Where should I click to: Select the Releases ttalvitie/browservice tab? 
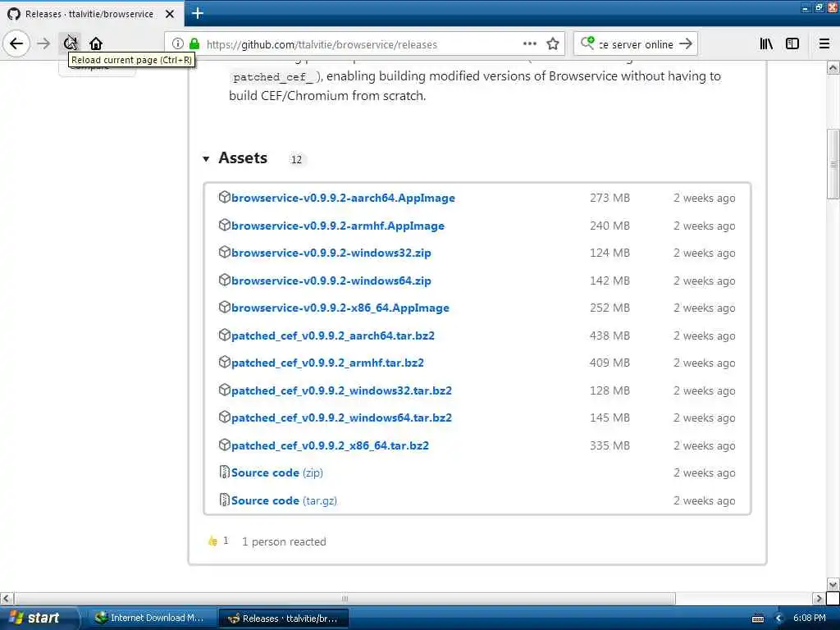click(x=92, y=14)
